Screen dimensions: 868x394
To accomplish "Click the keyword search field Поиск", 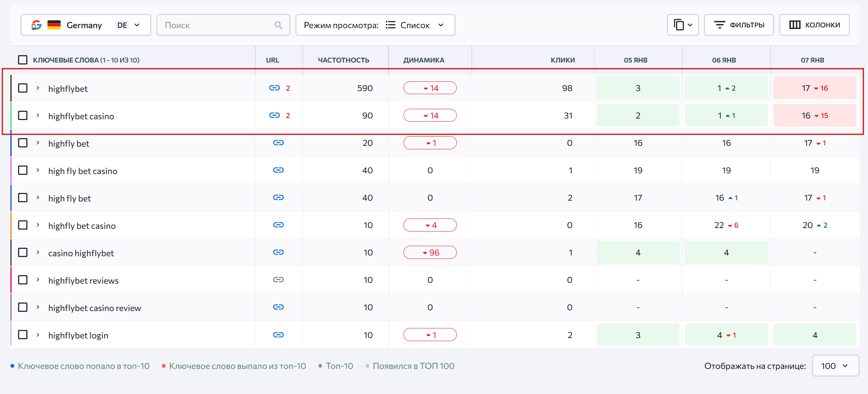I will pos(223,25).
